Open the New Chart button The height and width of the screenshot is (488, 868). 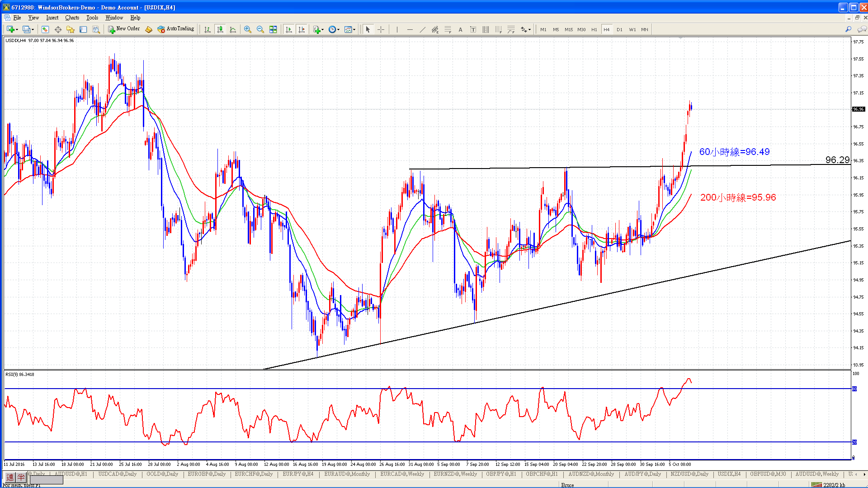point(10,29)
